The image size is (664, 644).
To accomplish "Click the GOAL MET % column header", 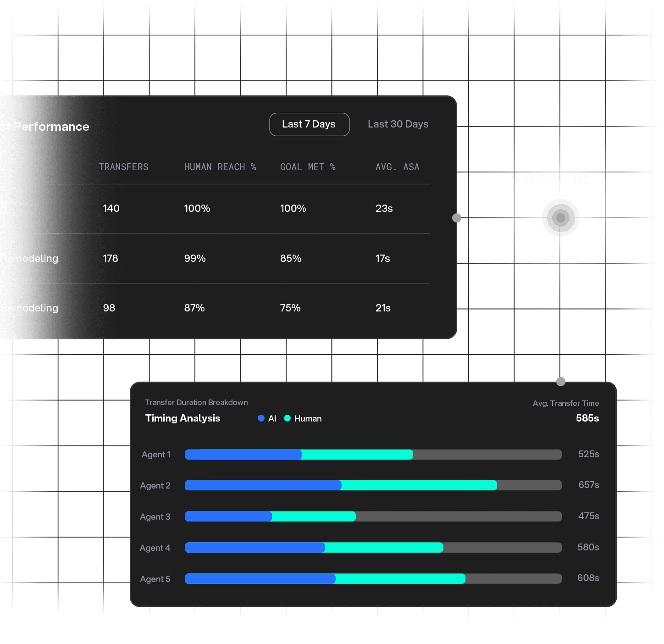I will point(308,167).
